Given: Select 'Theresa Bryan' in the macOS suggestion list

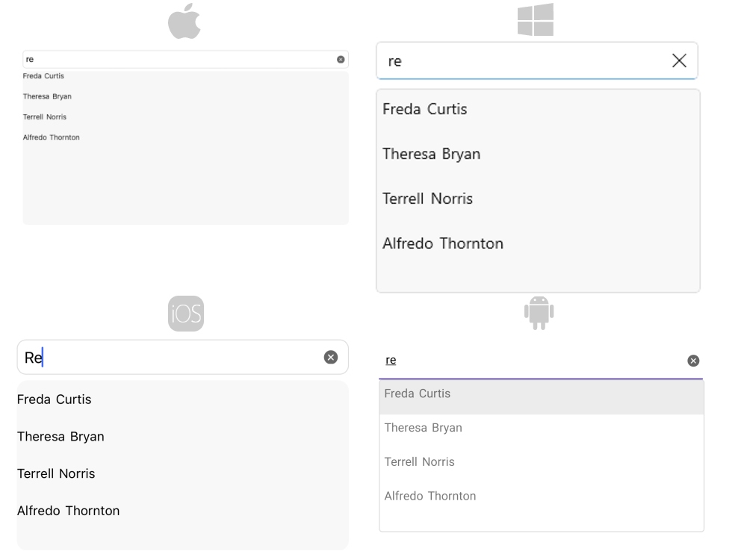Looking at the screenshot, I should tap(47, 96).
